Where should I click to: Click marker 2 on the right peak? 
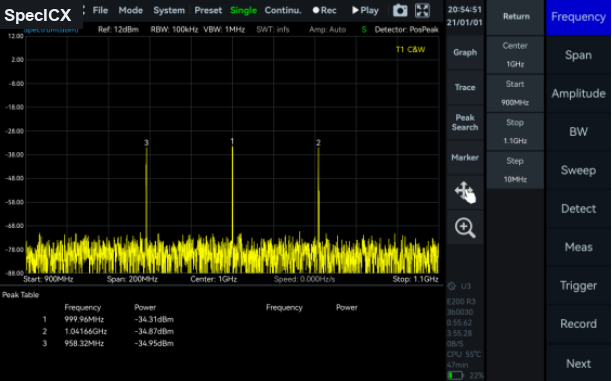(x=318, y=143)
